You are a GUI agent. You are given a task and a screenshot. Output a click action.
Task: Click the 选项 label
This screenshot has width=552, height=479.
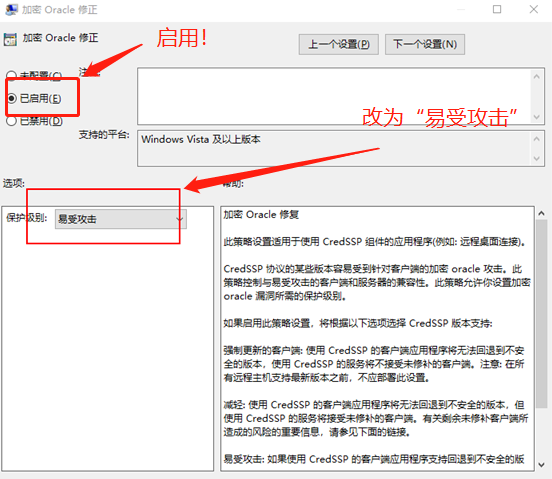(13, 183)
